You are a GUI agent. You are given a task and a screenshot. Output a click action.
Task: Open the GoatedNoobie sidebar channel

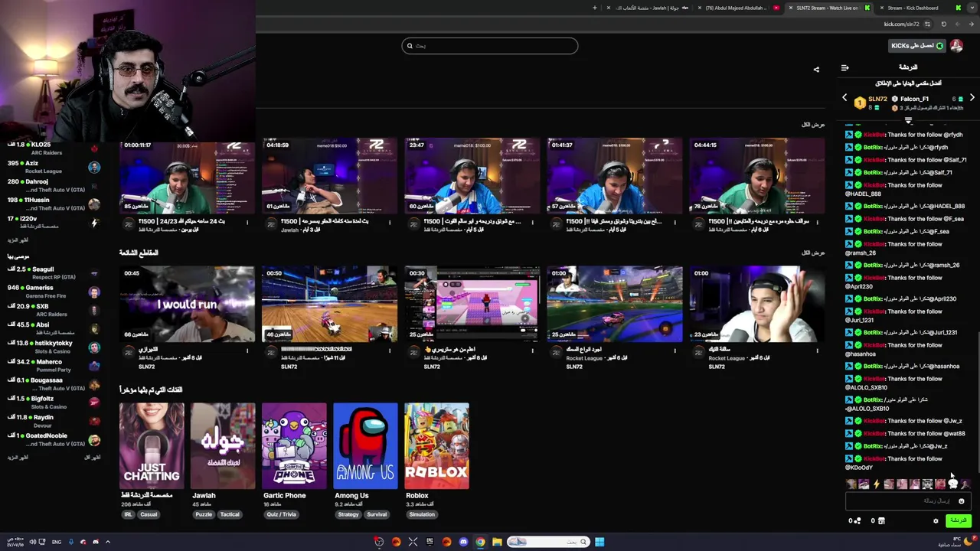(54, 439)
